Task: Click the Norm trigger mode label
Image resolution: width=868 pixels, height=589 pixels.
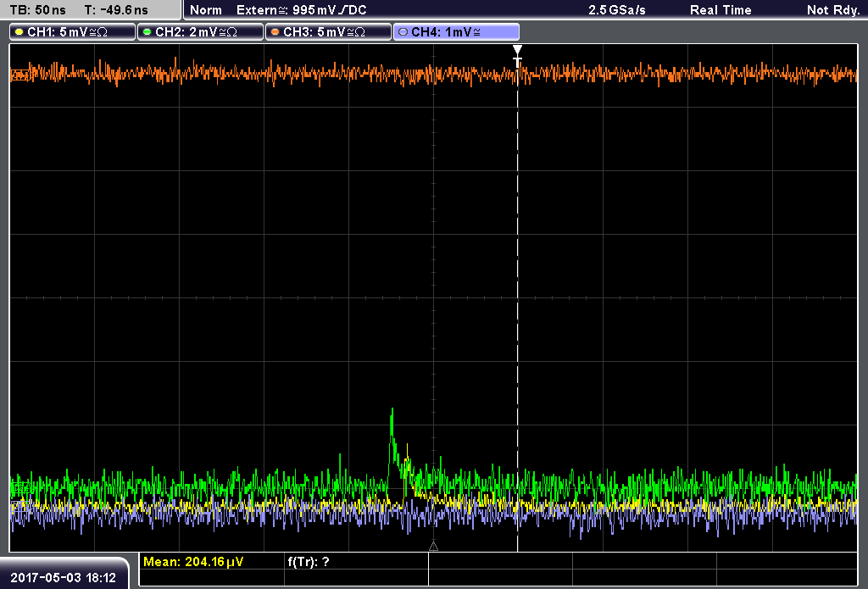Action: point(206,10)
